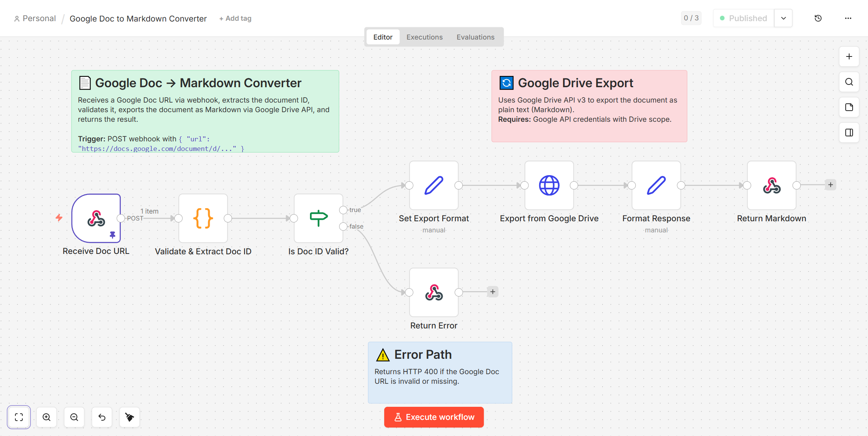The height and width of the screenshot is (436, 868).
Task: Open the dropdown arrow next to Published
Action: [x=783, y=18]
